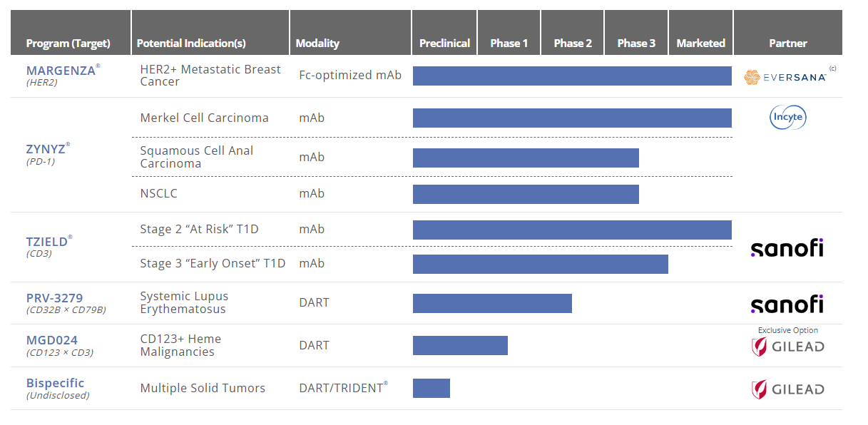Click the Incyte circle logo
This screenshot has height=425, width=868.
point(787,117)
